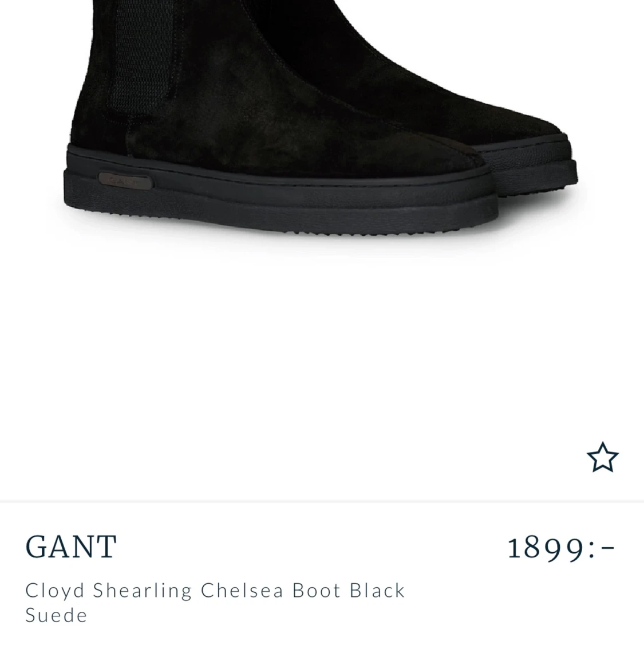Viewport: 644px width, 645px height.
Task: Open the Cloyd Shearling Chelsea Boot title
Action: pyautogui.click(x=215, y=603)
